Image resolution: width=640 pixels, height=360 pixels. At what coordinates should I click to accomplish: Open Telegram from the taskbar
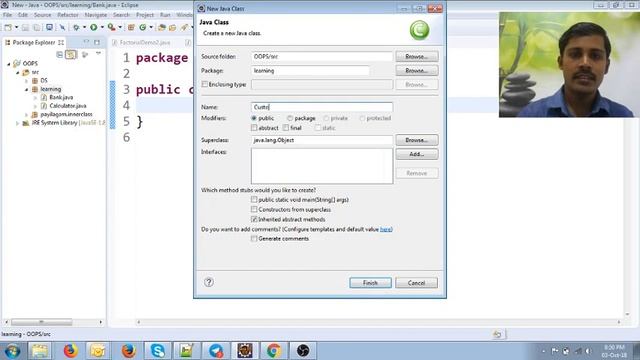(x=216, y=351)
